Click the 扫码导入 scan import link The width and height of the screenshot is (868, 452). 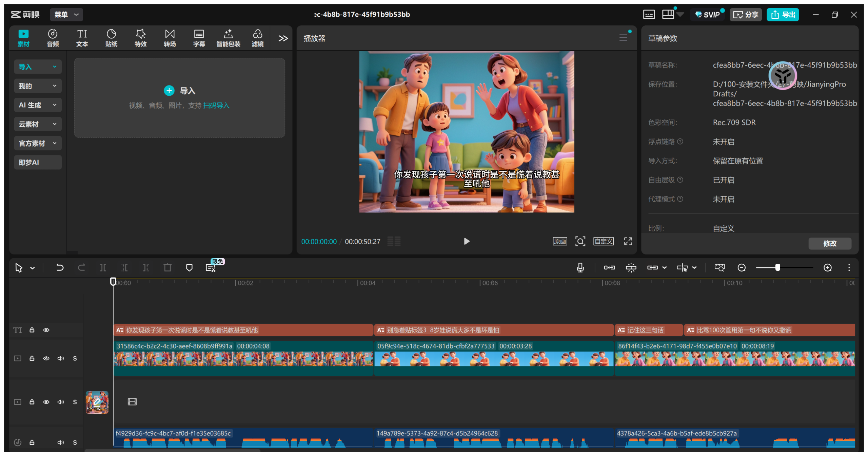click(216, 106)
